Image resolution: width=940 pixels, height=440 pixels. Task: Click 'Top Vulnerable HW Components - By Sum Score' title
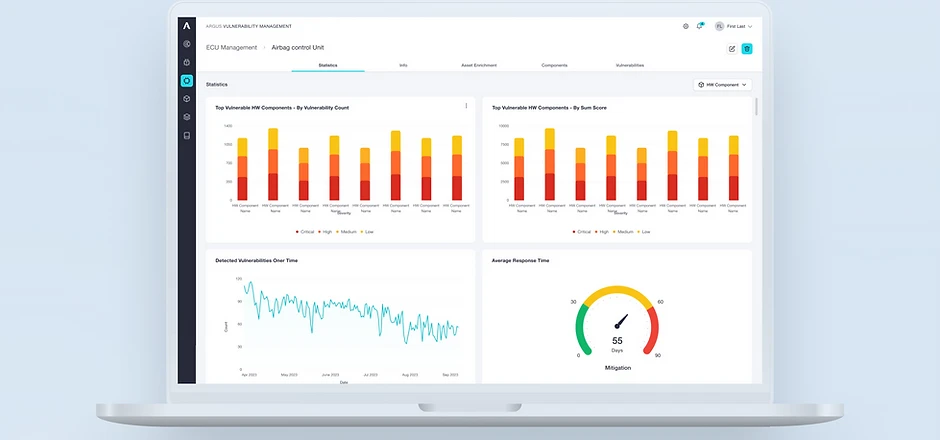coord(549,108)
